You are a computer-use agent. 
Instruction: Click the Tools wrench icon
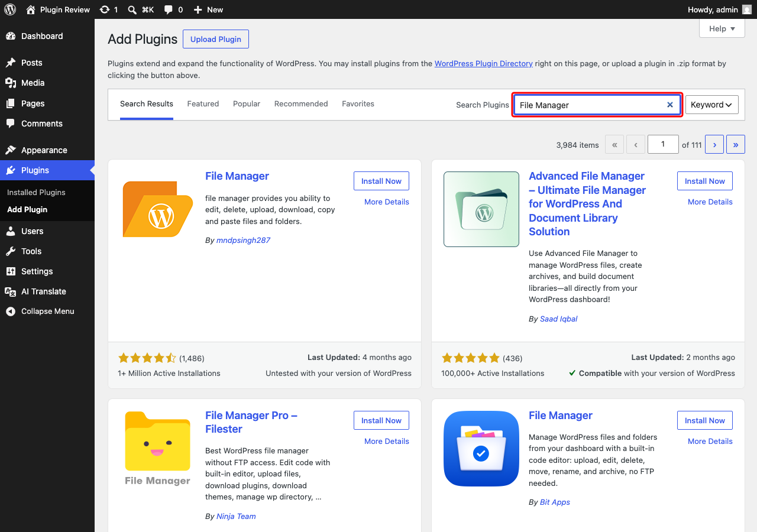point(11,251)
